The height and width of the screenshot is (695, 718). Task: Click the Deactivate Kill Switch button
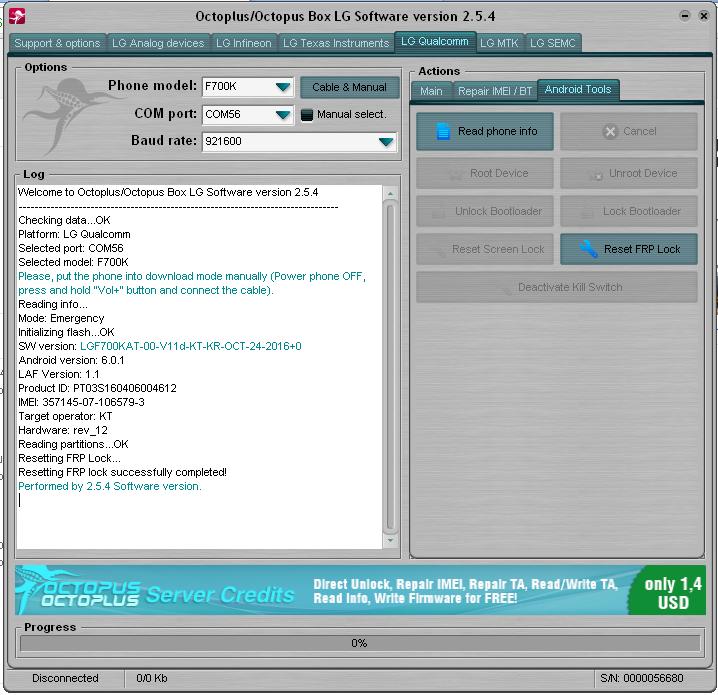(x=557, y=287)
